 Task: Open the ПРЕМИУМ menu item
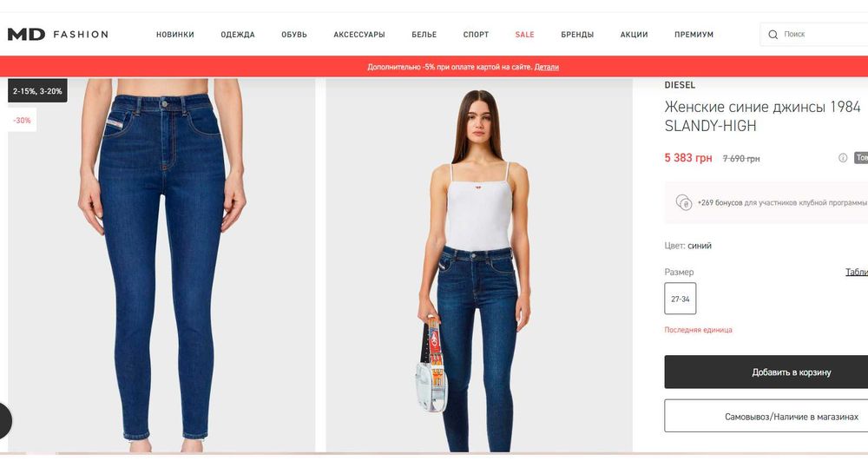(694, 35)
